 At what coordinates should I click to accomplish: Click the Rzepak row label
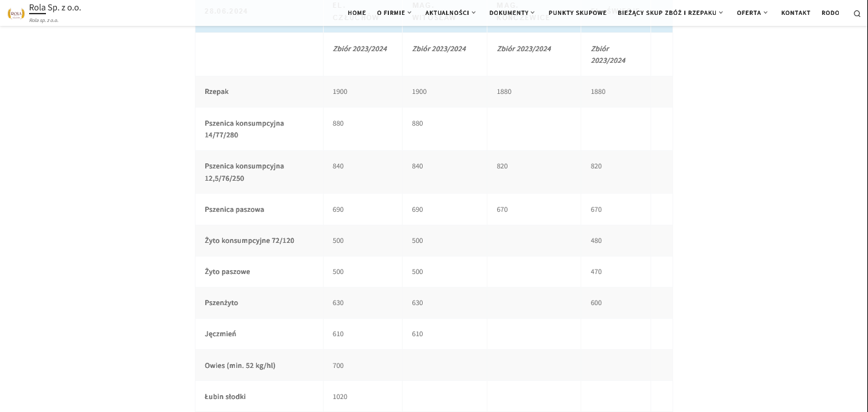tap(216, 92)
